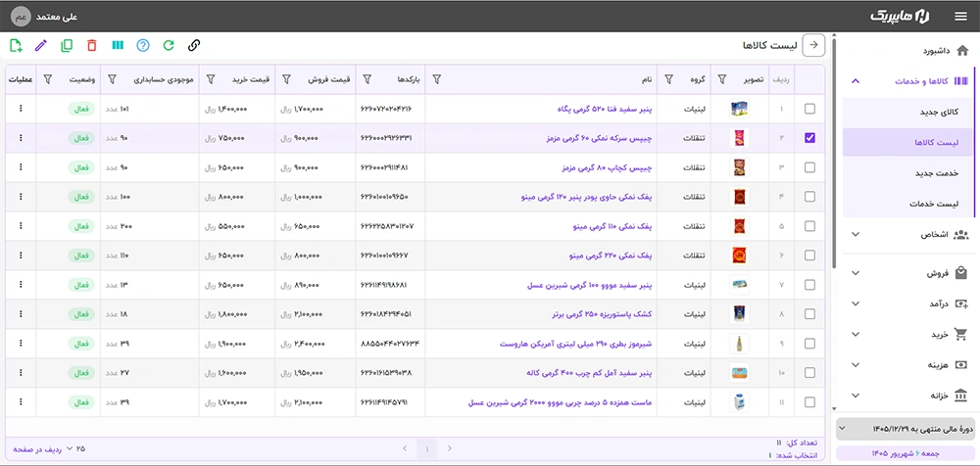This screenshot has height=466, width=980.
Task: Click page number ۱ in pagination
Action: pos(427,448)
